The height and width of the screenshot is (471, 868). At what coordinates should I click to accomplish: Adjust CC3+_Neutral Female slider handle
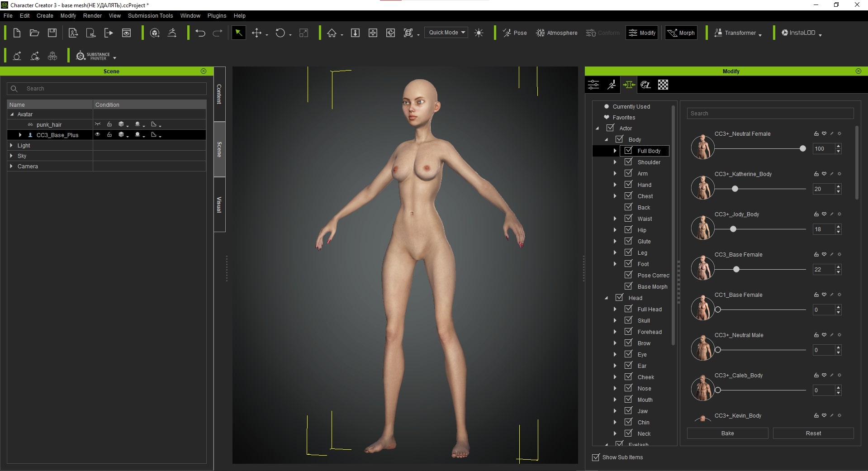[802, 148]
